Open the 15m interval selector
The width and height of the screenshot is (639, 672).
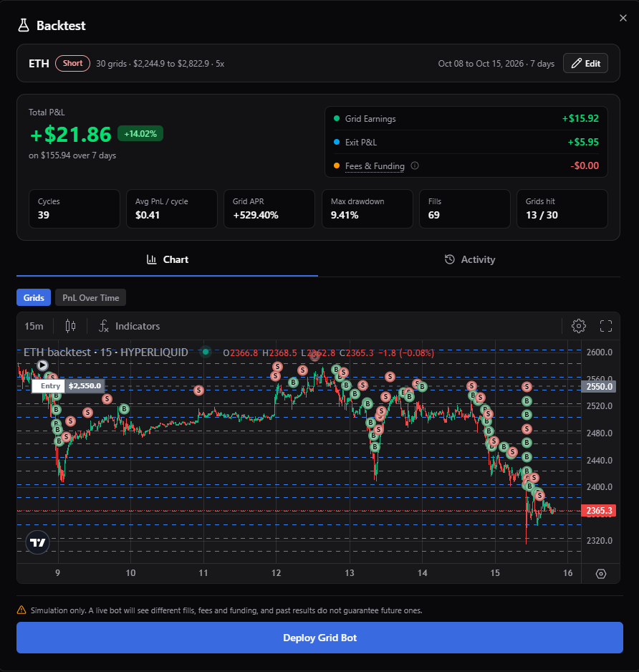point(34,326)
